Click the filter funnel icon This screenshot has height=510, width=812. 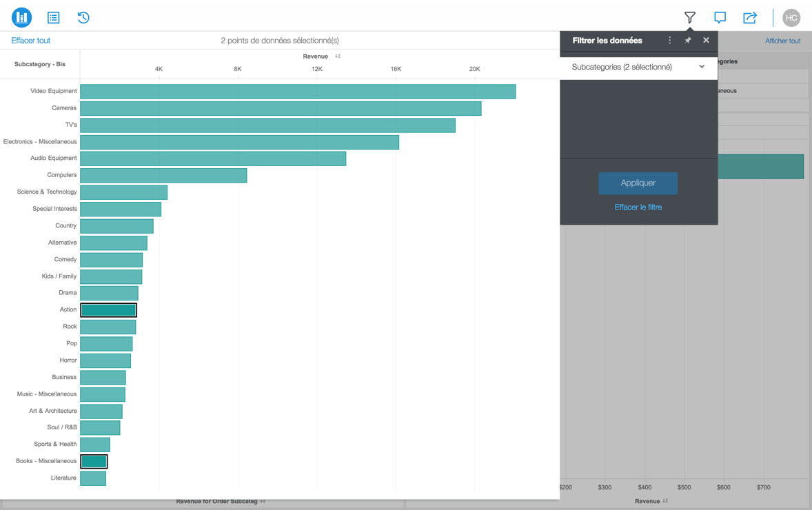point(690,18)
